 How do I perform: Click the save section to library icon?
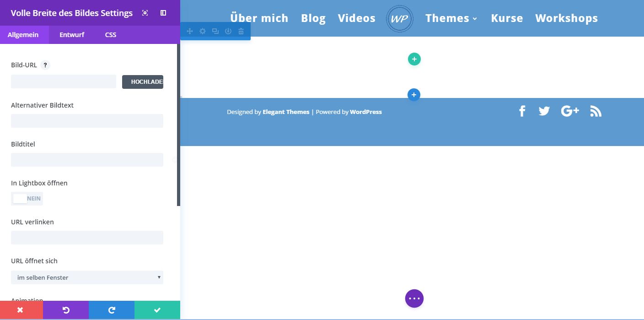[x=228, y=31]
